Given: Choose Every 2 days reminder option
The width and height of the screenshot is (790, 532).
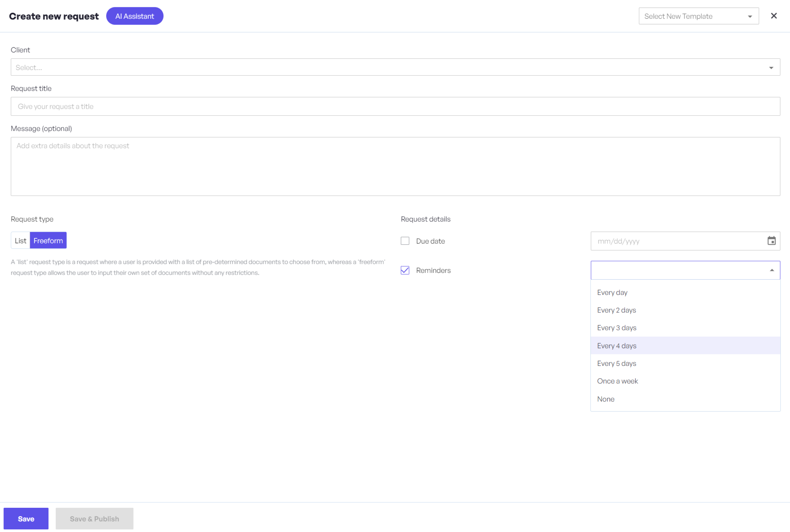Looking at the screenshot, I should coord(616,310).
